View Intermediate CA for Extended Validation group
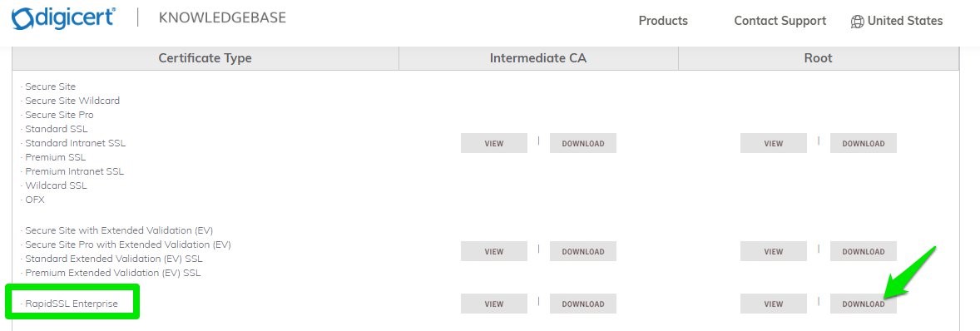The image size is (980, 331). pyautogui.click(x=494, y=252)
